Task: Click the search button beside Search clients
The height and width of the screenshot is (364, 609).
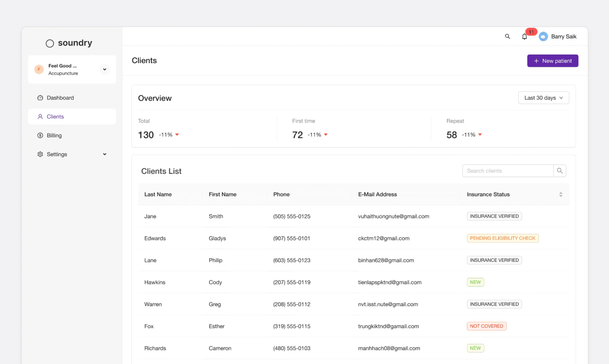Action: pyautogui.click(x=560, y=171)
